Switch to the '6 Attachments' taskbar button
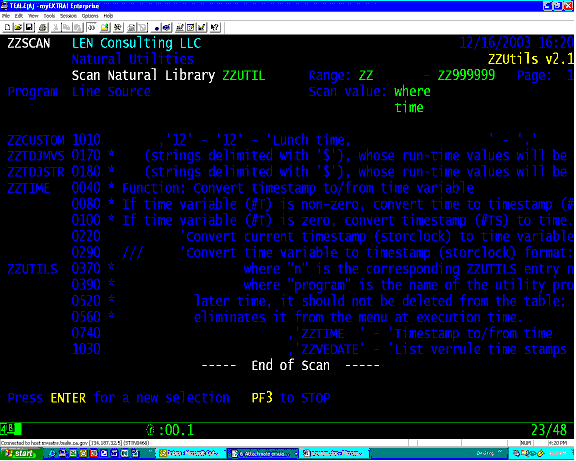 (x=263, y=453)
